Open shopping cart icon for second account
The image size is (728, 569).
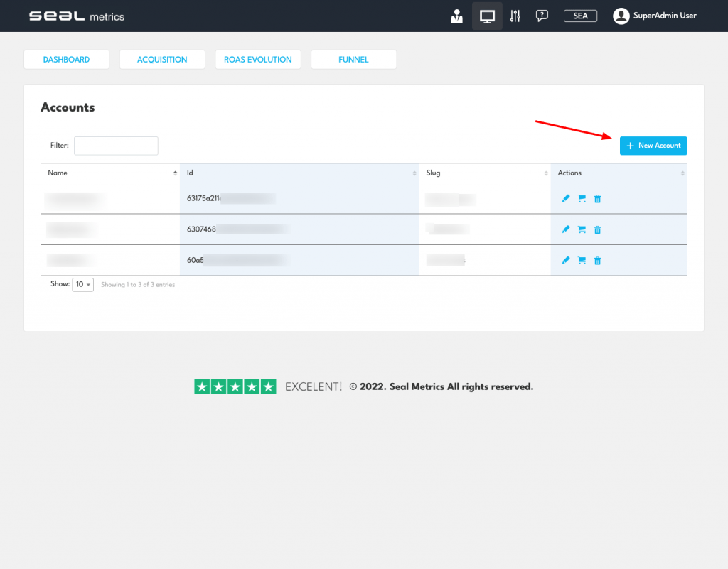pos(582,229)
